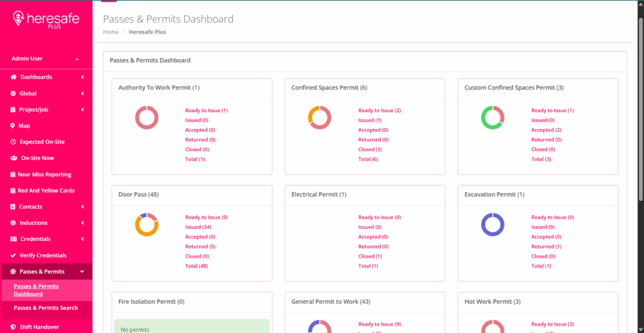
Task: Click the Verify Credentials checkmark icon
Action: tap(13, 256)
